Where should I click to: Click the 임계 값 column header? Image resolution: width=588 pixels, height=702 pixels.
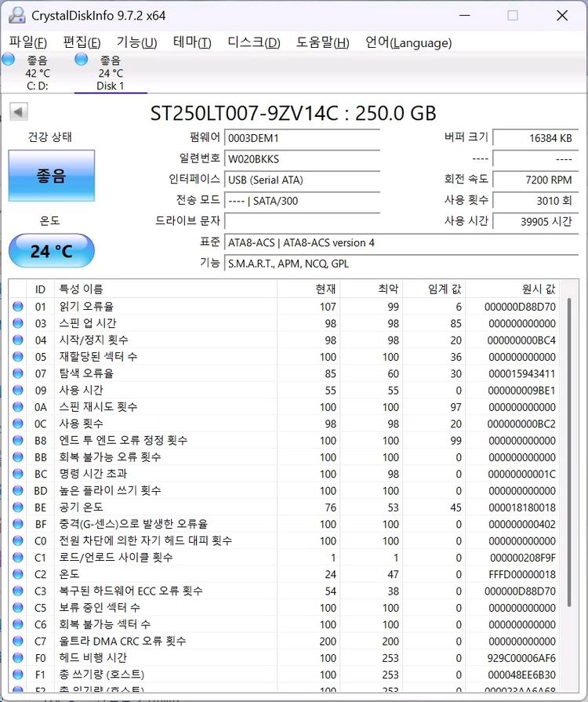click(x=434, y=289)
